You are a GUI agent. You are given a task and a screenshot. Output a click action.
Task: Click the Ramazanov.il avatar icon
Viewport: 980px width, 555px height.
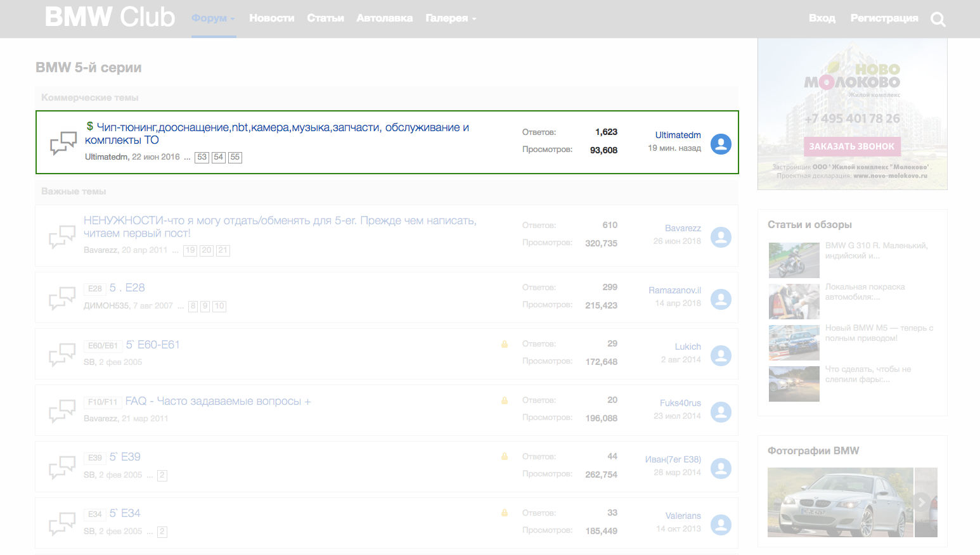(x=721, y=299)
